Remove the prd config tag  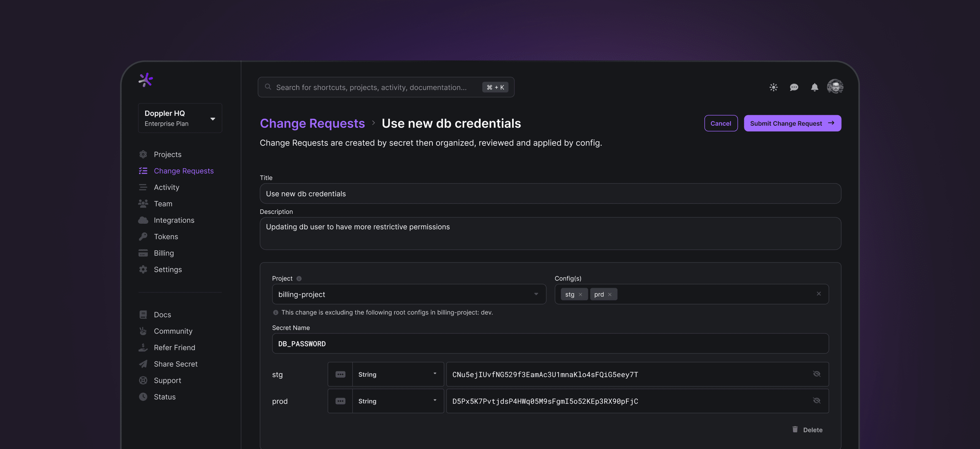[x=610, y=295]
